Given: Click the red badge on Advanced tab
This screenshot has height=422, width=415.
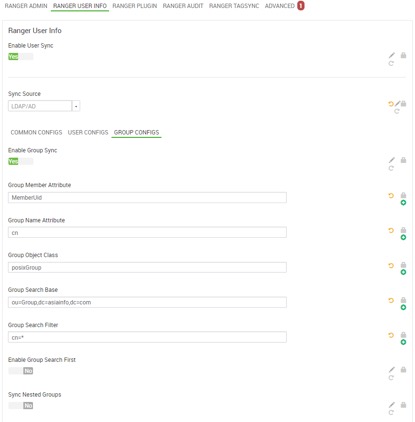Looking at the screenshot, I should pyautogui.click(x=301, y=6).
